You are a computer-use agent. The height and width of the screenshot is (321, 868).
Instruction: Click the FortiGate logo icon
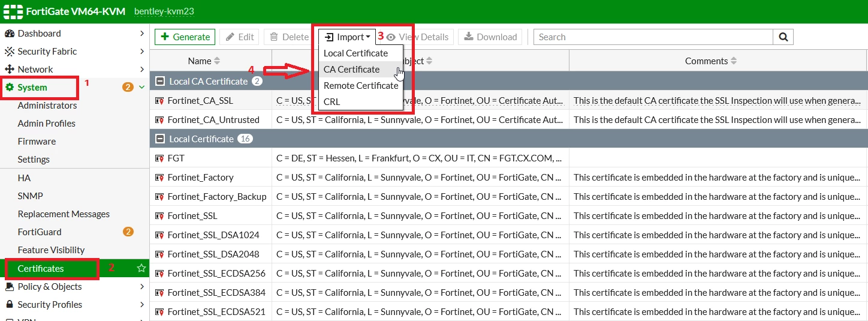click(13, 11)
